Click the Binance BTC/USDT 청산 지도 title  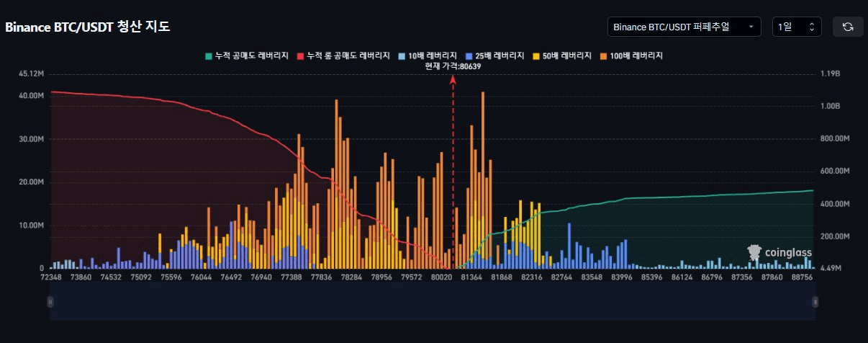[88, 27]
